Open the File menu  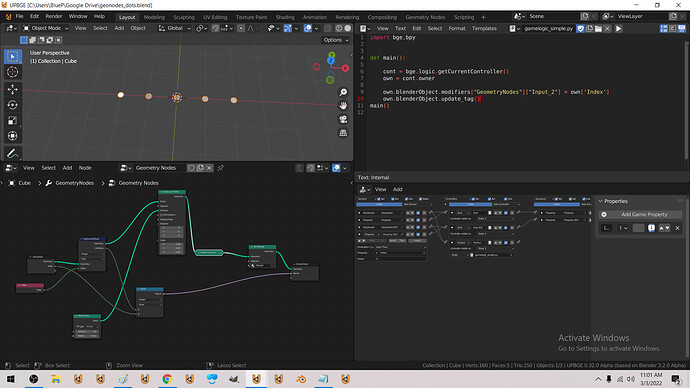tap(19, 16)
